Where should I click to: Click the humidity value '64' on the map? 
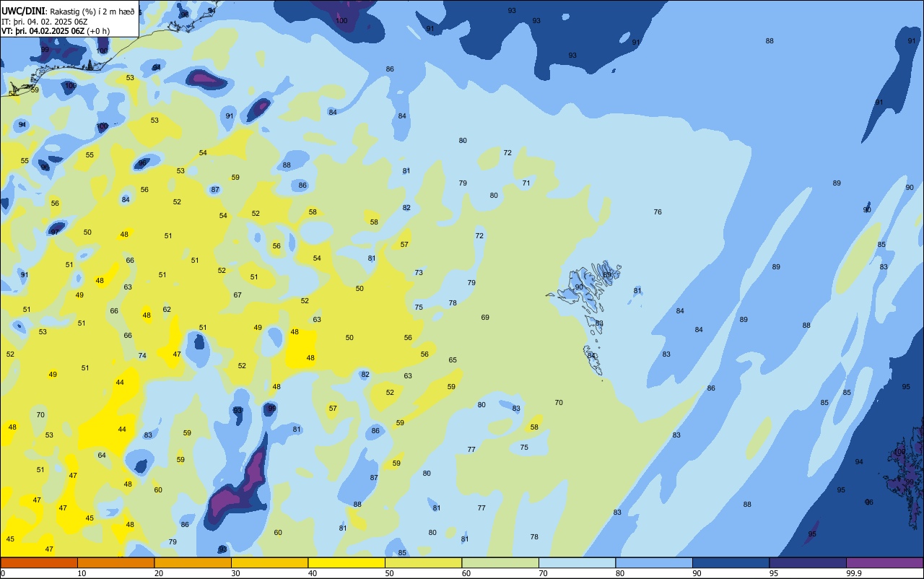tap(102, 456)
